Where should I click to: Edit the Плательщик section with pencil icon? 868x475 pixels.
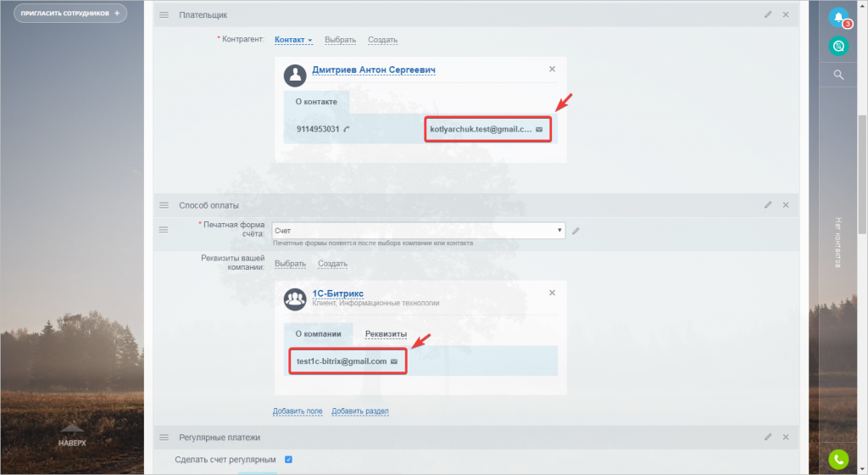pyautogui.click(x=768, y=14)
